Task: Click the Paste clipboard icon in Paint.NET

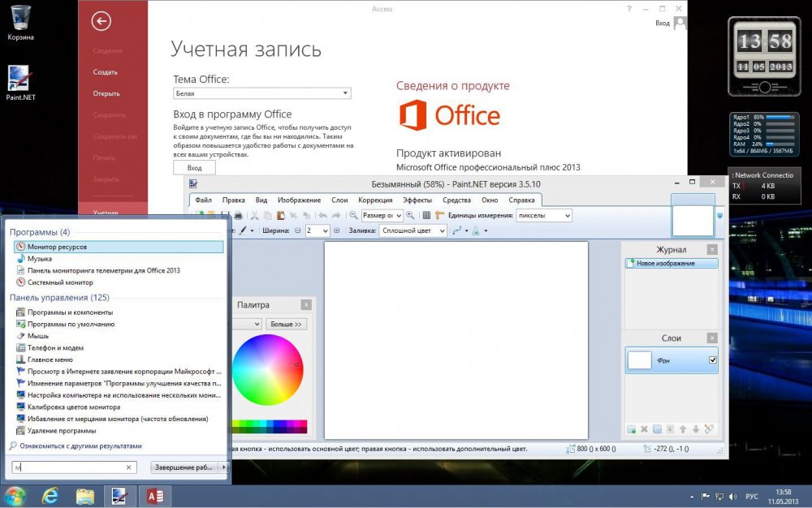Action: (280, 215)
